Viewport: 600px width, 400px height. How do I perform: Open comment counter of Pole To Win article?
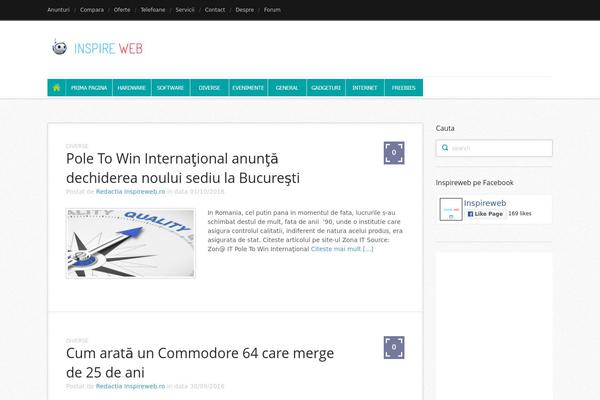tap(394, 153)
